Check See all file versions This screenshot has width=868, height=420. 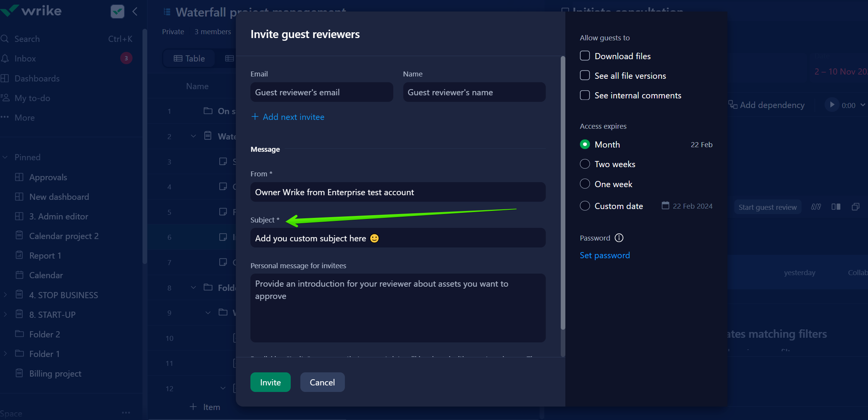585,76
